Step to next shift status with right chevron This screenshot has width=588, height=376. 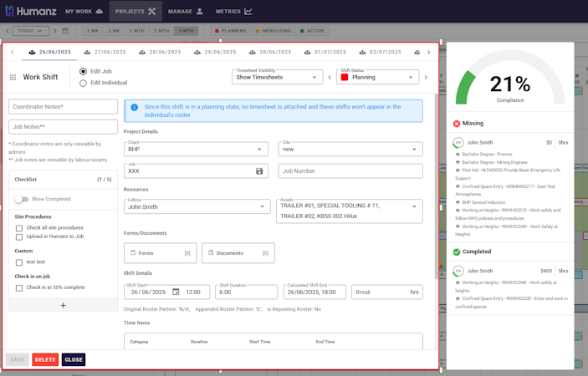coord(426,77)
